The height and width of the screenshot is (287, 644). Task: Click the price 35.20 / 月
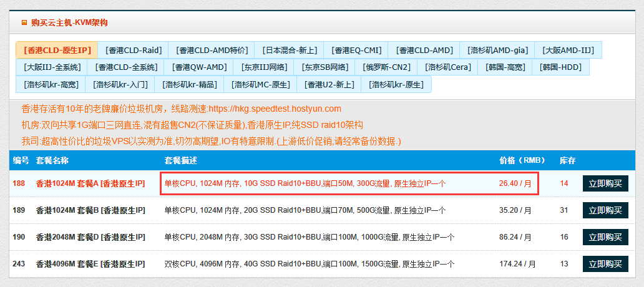[x=515, y=210]
